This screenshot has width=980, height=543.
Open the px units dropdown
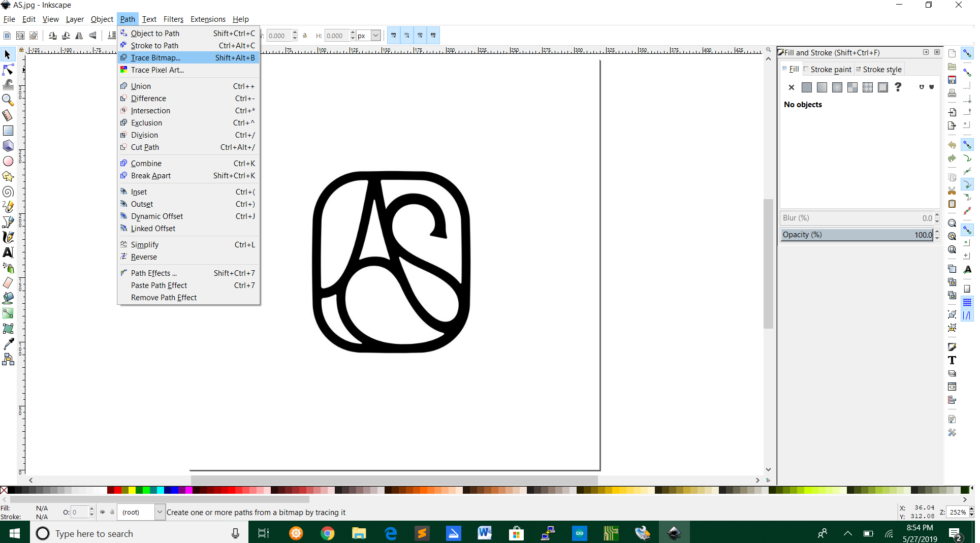375,36
